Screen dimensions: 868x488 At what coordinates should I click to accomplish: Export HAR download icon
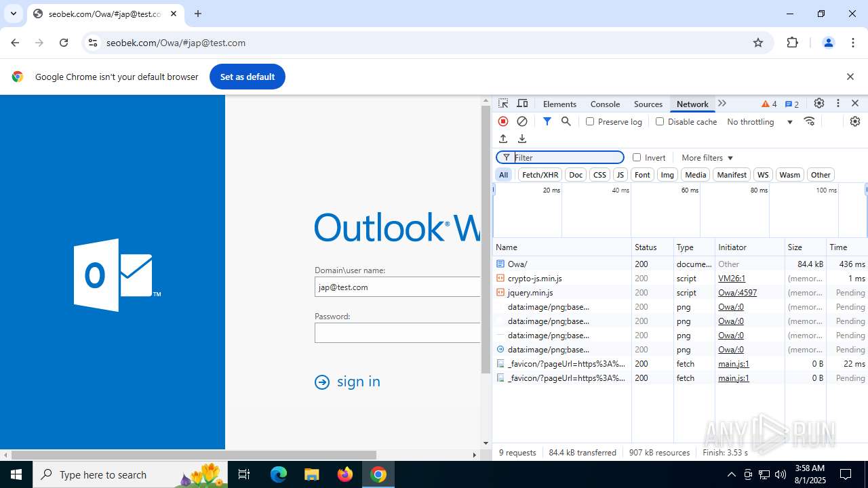[522, 138]
